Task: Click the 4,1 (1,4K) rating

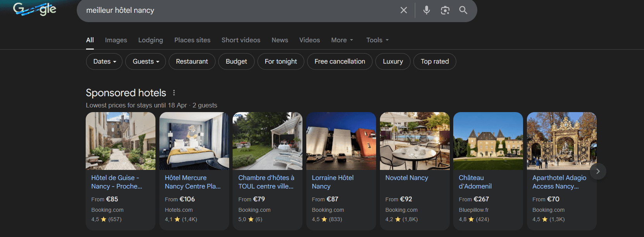Action: click(x=181, y=219)
